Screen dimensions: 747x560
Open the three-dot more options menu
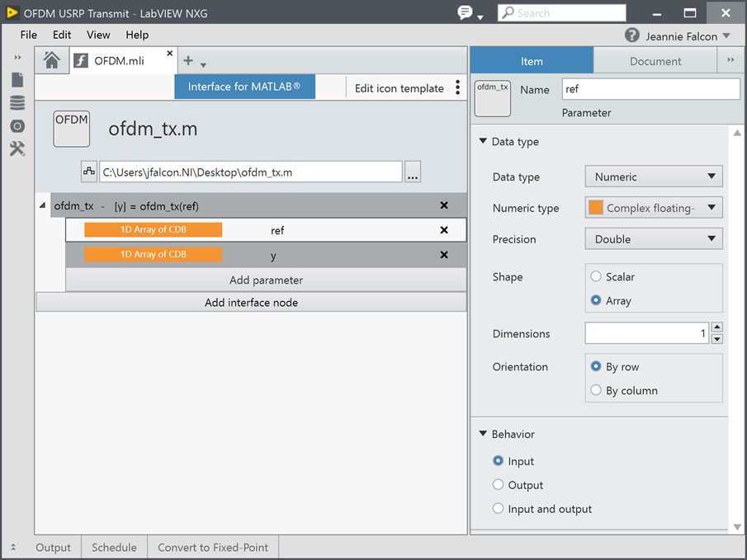click(x=458, y=88)
